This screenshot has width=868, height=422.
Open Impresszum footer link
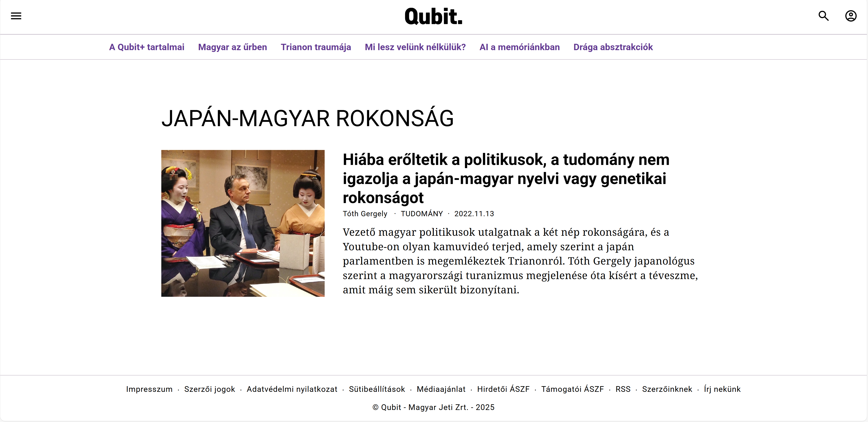(149, 389)
